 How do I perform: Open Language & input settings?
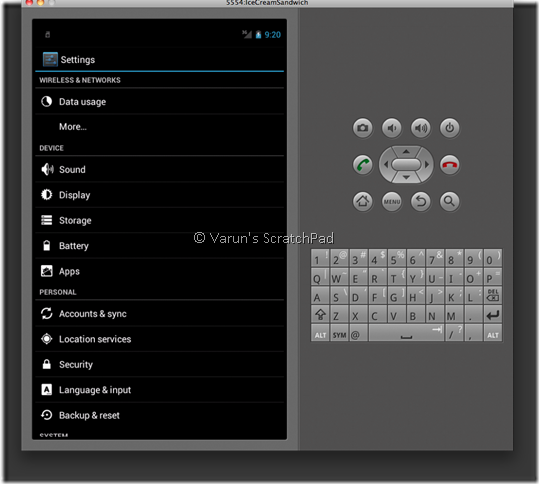point(160,389)
